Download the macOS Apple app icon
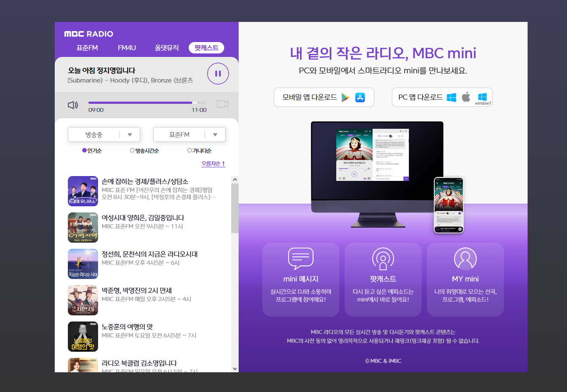Viewport: 567px width, 392px height. pos(466,97)
